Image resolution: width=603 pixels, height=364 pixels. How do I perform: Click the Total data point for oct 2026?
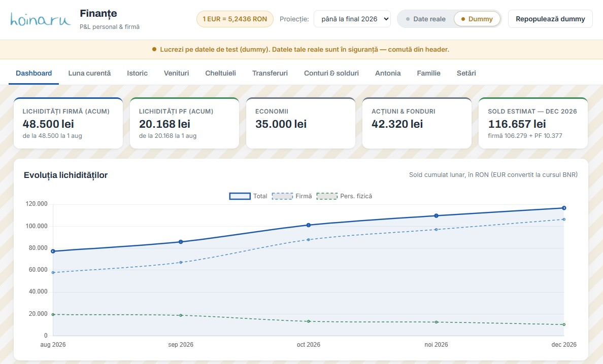(x=309, y=225)
